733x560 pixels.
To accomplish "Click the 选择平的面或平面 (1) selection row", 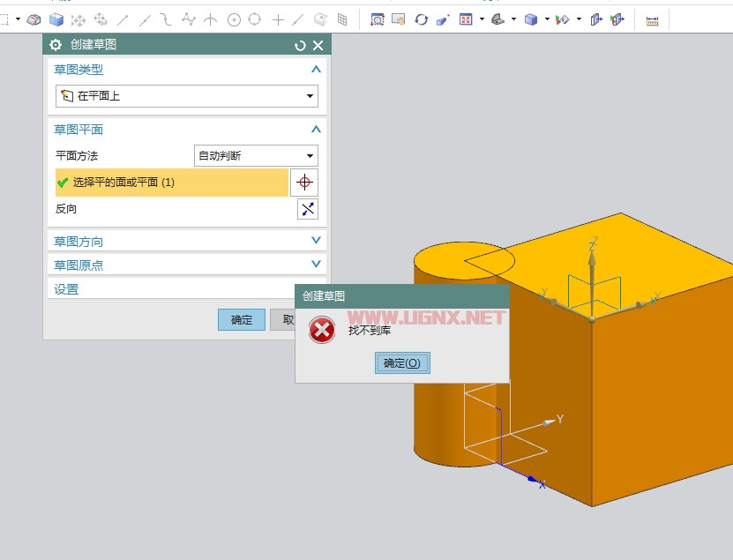I will point(172,183).
